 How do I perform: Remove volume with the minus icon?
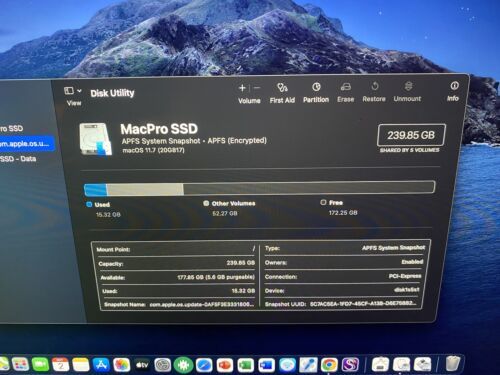tap(257, 88)
